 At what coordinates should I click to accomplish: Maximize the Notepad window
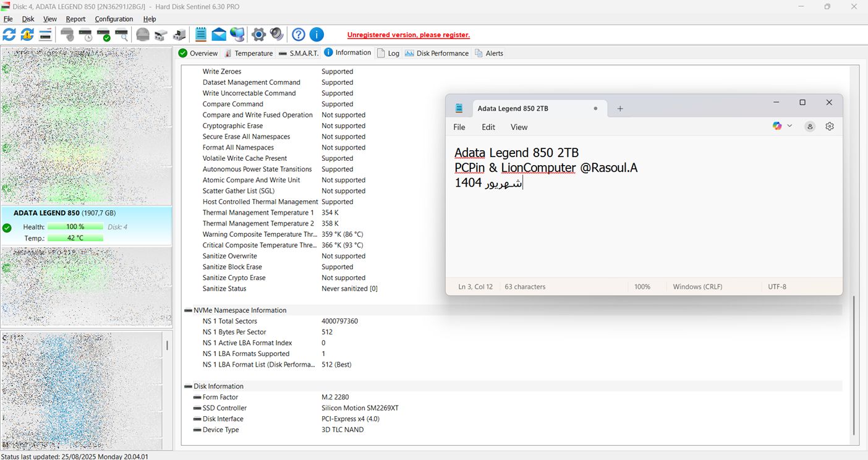[802, 103]
